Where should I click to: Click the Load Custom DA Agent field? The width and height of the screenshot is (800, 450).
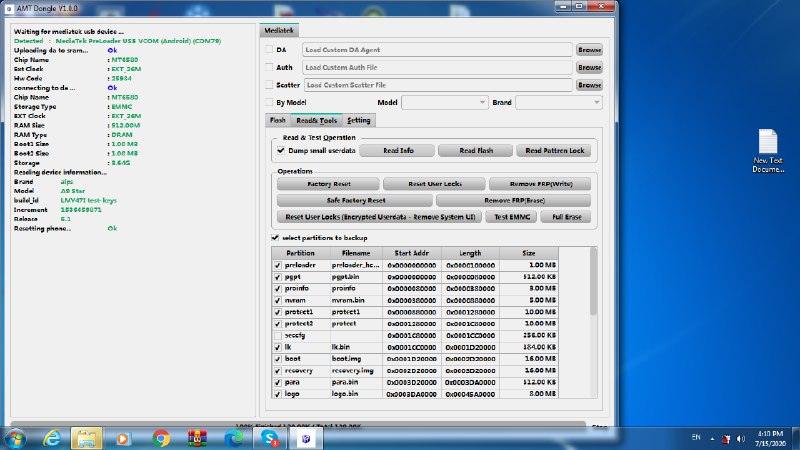point(437,49)
